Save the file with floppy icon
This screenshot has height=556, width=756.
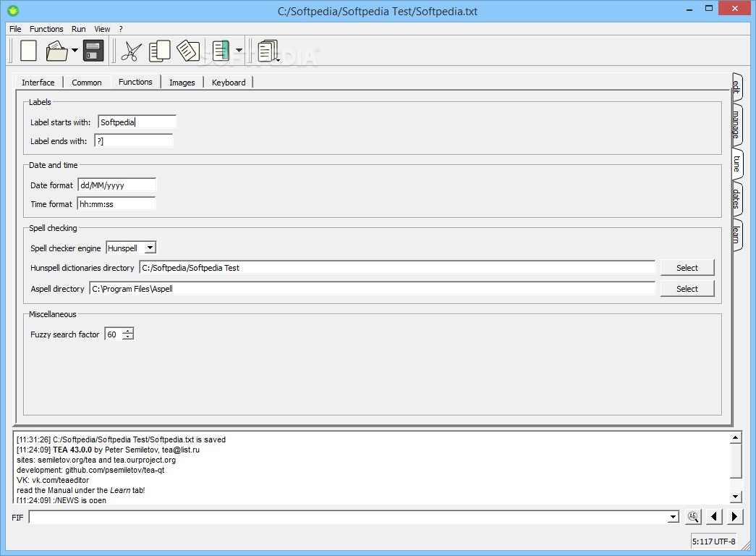[93, 51]
